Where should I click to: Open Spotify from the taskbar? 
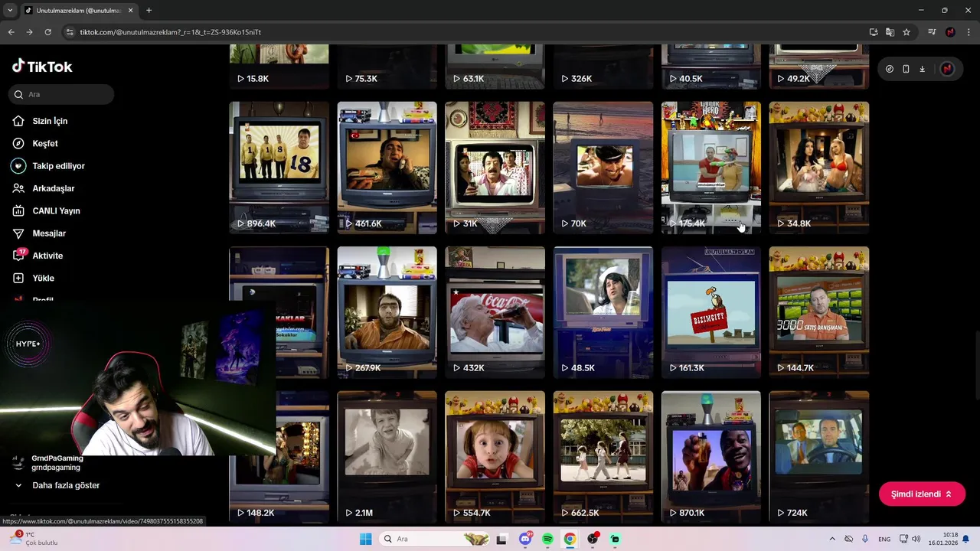click(547, 539)
